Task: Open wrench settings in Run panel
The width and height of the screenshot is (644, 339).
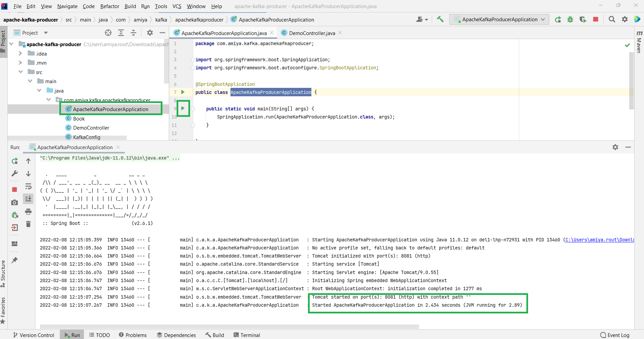Action: pyautogui.click(x=14, y=173)
